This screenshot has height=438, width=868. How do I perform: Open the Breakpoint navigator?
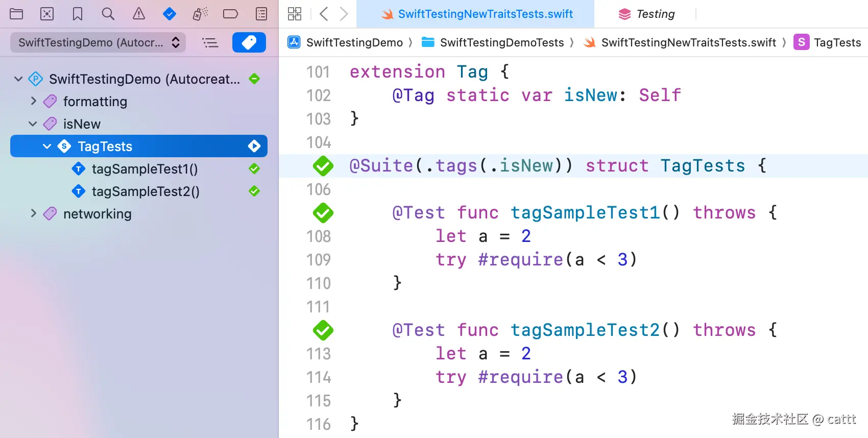231,14
